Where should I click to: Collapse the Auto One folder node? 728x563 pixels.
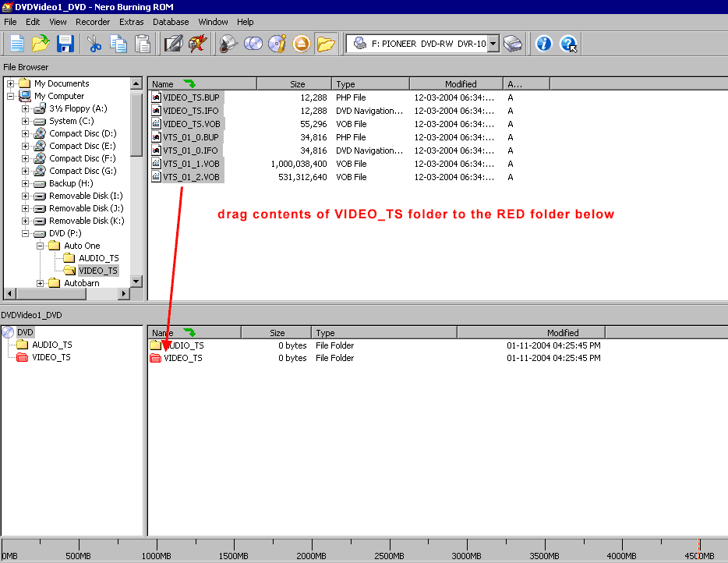40,246
